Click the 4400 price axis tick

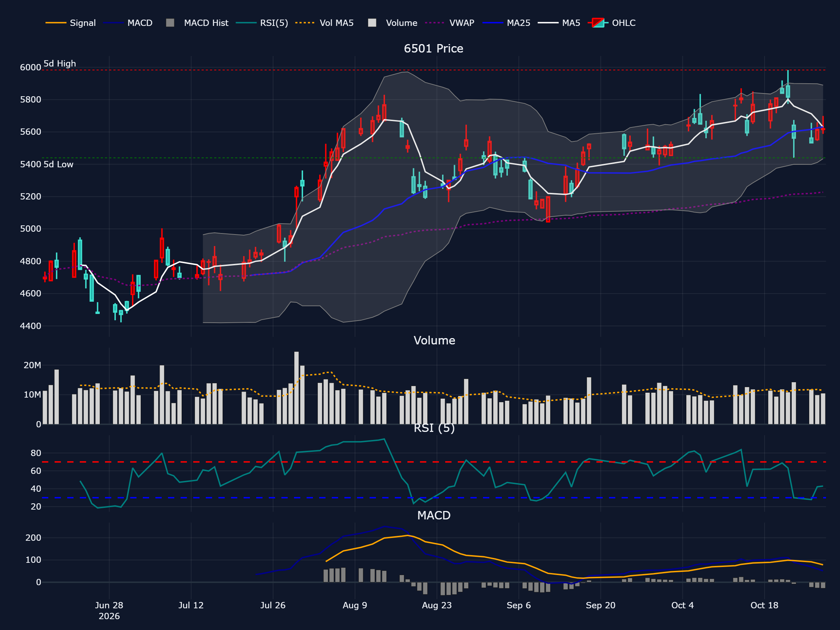[x=30, y=326]
